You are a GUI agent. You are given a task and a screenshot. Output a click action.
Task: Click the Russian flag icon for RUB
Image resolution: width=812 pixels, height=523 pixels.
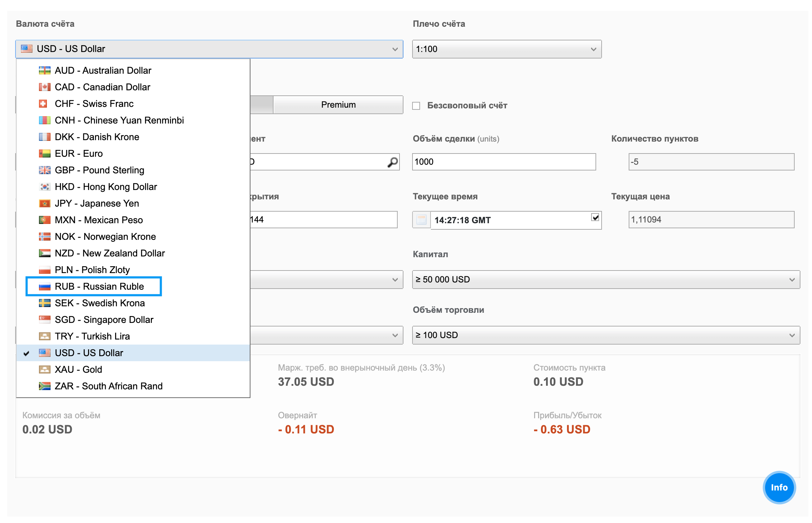tap(45, 286)
